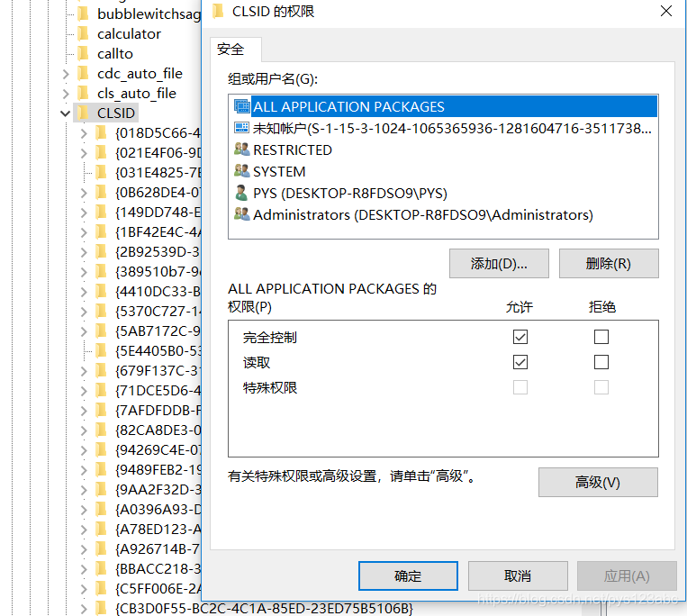Select the CLSID key label
This screenshot has width=687, height=616.
[x=116, y=113]
